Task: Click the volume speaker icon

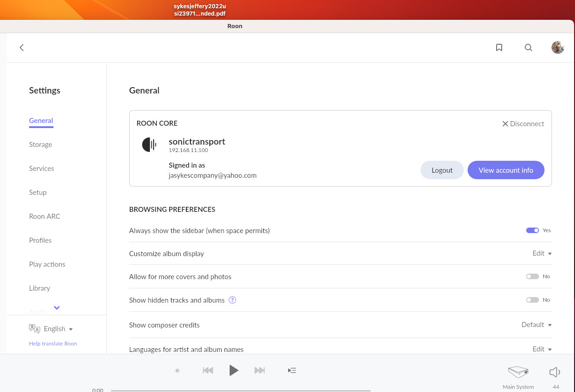Action: coord(555,372)
